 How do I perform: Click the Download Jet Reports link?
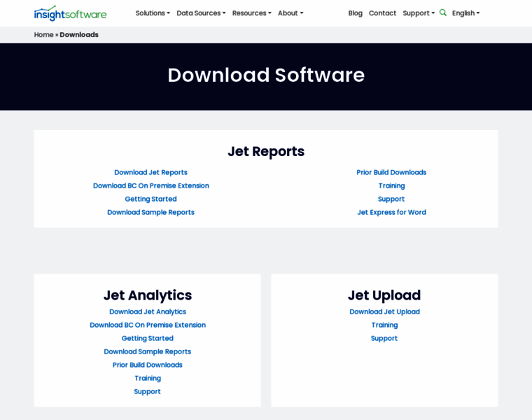tap(150, 172)
